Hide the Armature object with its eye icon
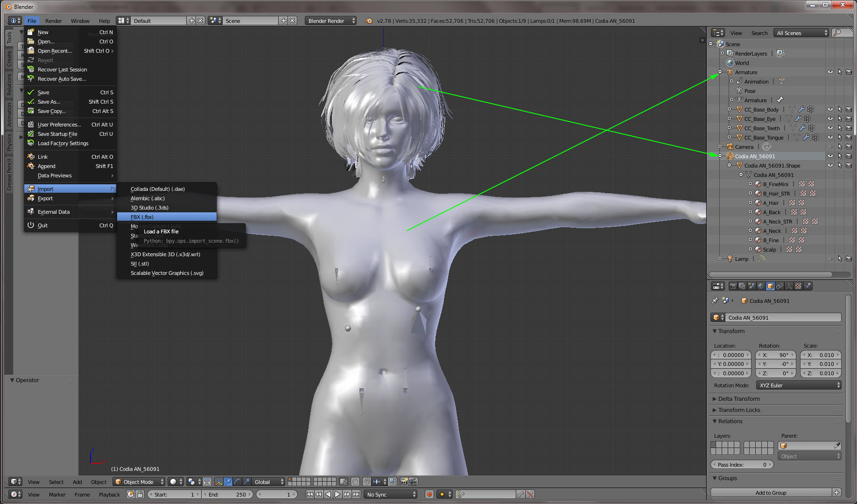Screen dimensions: 857x504 coord(830,72)
